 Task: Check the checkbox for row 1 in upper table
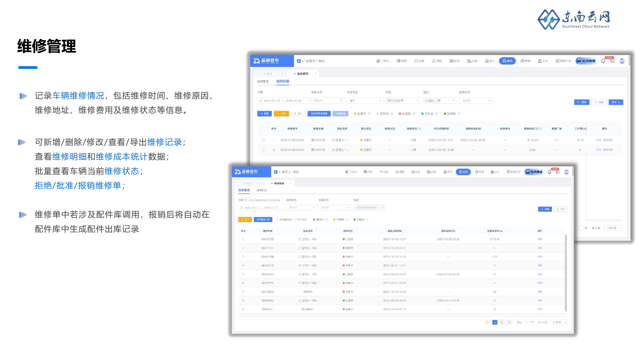[264, 140]
